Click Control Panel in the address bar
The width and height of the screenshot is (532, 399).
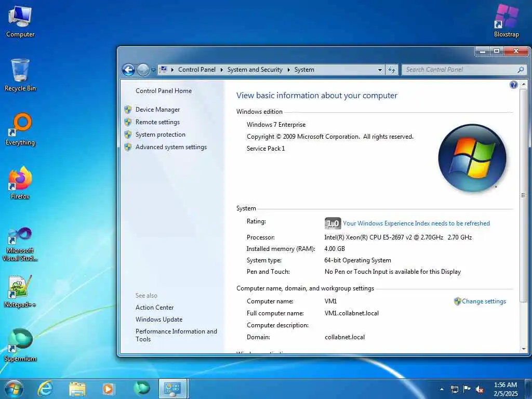197,70
